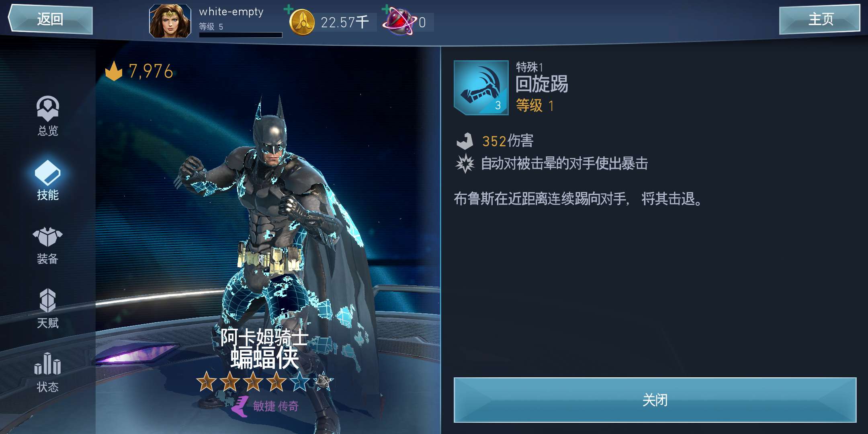Open the 状态 stats sidebar icon
The width and height of the screenshot is (868, 434).
pos(48,373)
